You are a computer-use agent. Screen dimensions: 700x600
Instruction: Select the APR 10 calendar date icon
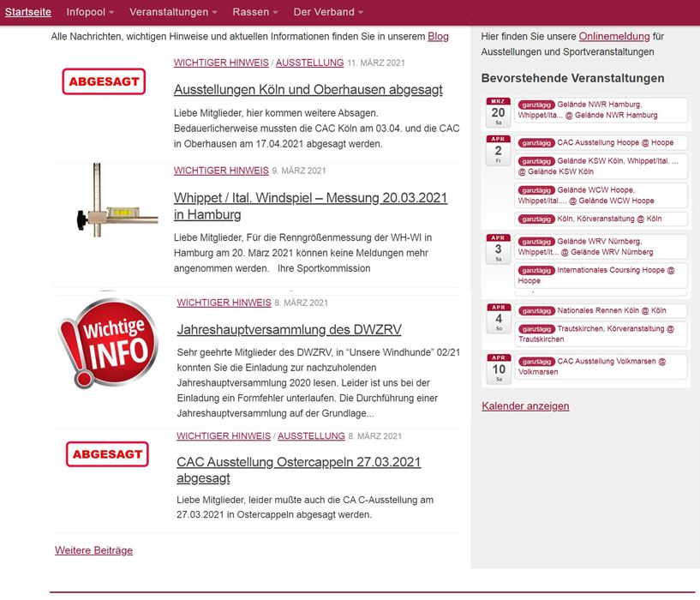[x=498, y=369]
